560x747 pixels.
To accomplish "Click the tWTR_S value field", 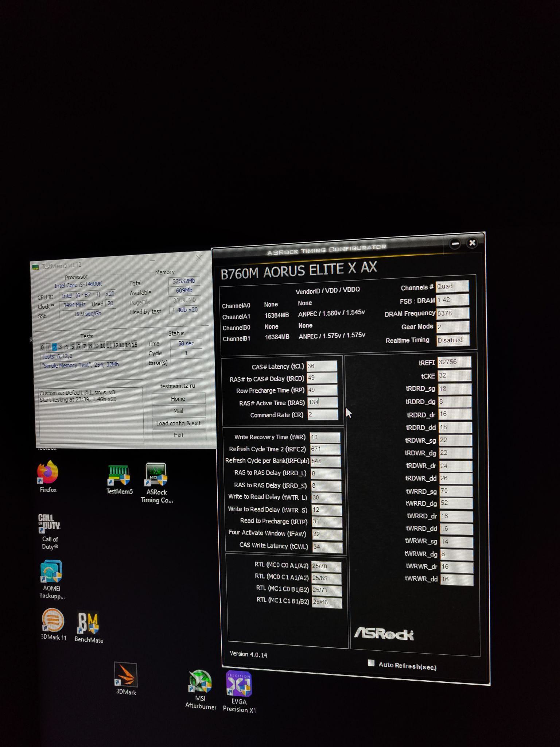I will 327,510.
